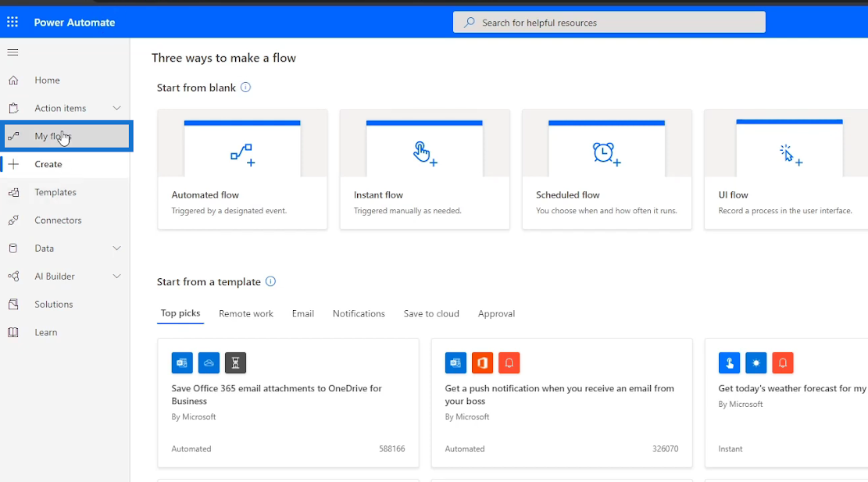
Task: Open Learn in sidebar
Action: pos(66,333)
